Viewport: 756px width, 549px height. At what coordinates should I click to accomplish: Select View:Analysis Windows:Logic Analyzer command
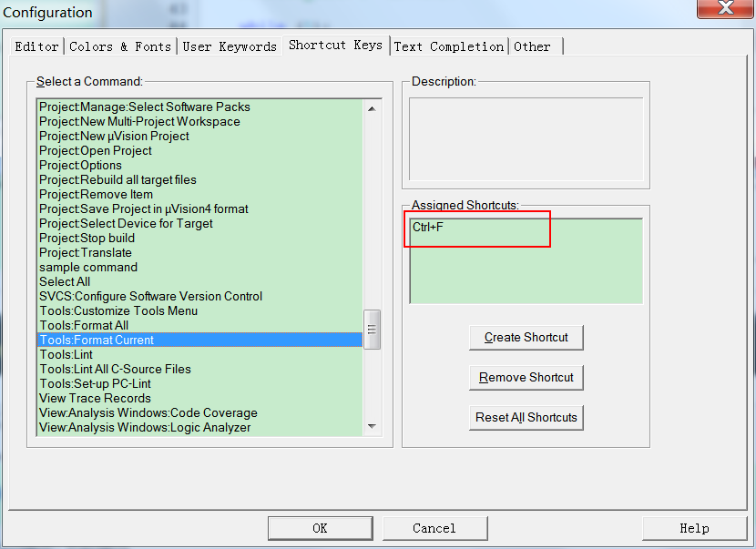pyautogui.click(x=145, y=427)
